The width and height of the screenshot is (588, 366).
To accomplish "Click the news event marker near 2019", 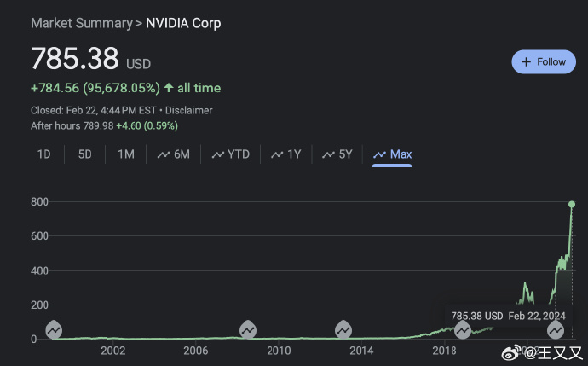I will pyautogui.click(x=463, y=329).
